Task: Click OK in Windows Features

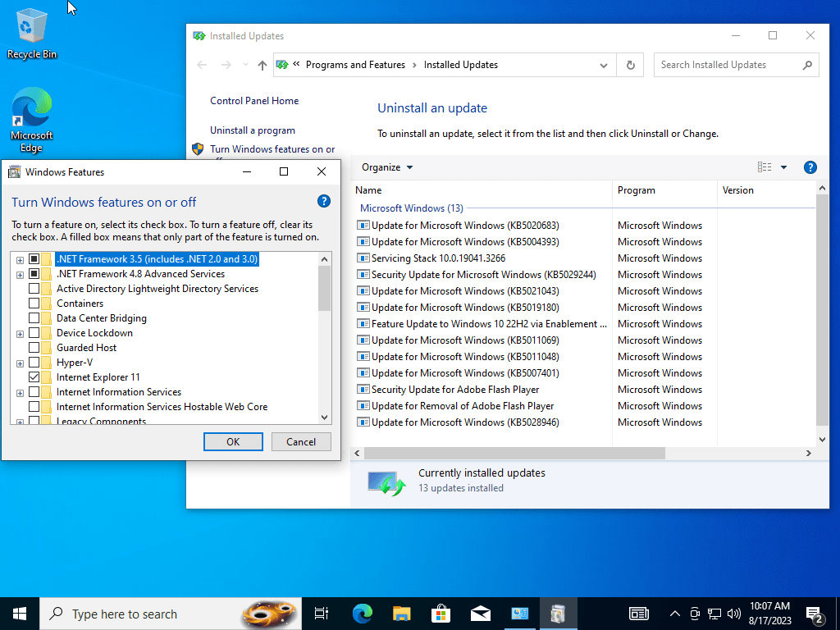Action: (x=233, y=441)
